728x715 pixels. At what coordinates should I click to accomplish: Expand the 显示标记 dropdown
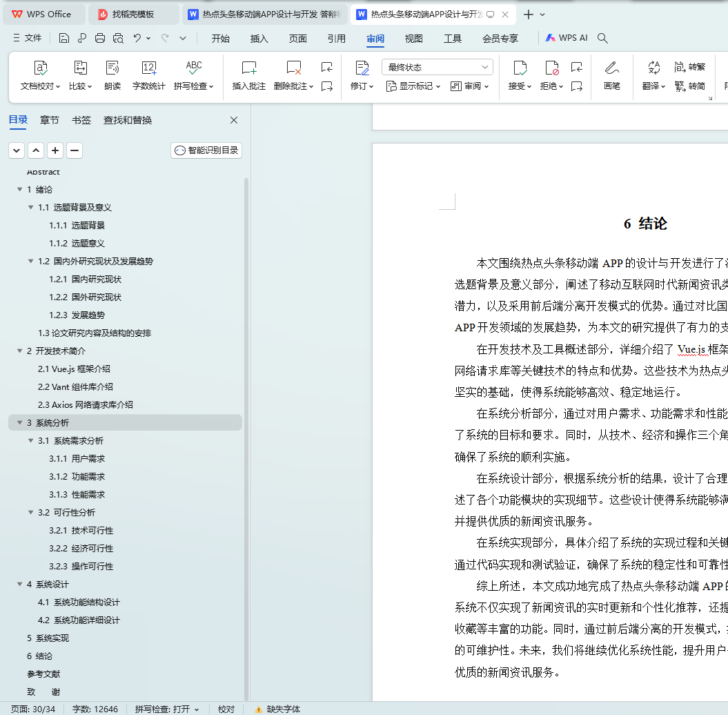tap(413, 86)
